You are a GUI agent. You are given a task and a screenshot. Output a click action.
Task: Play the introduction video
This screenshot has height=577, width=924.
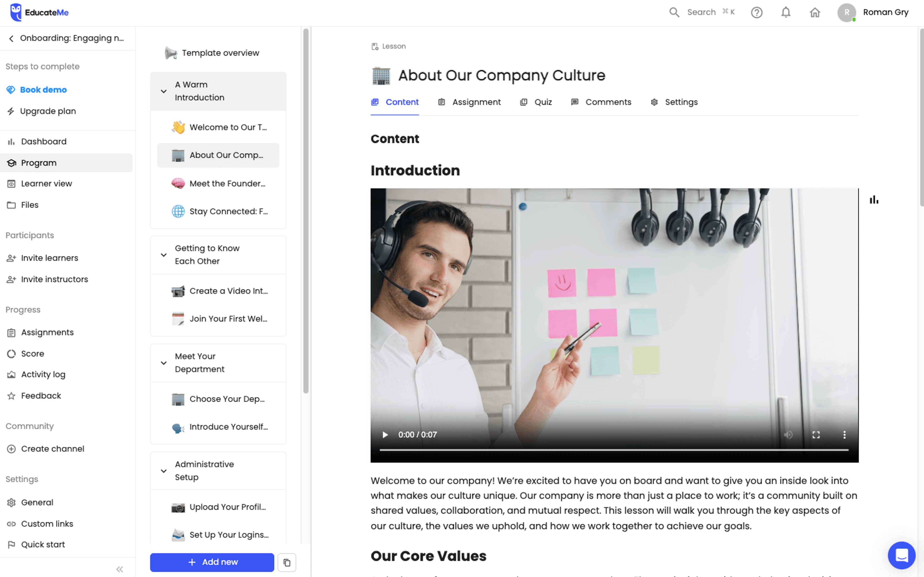pyautogui.click(x=385, y=435)
